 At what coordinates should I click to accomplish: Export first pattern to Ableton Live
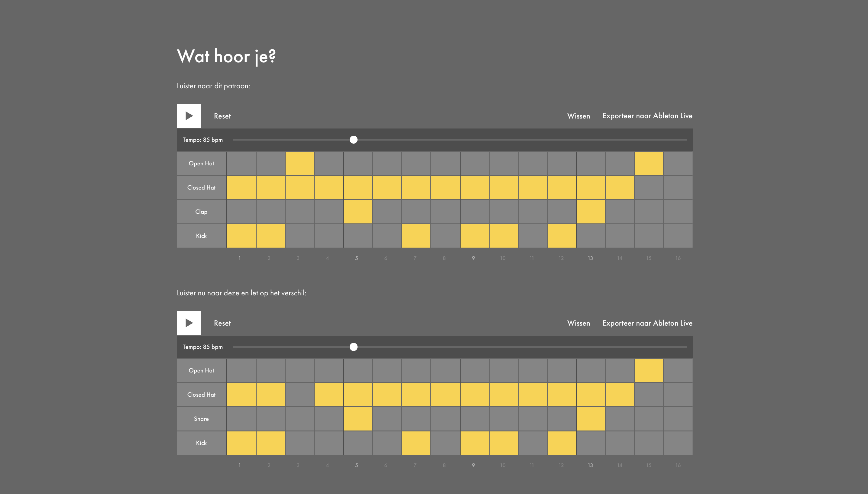point(647,116)
